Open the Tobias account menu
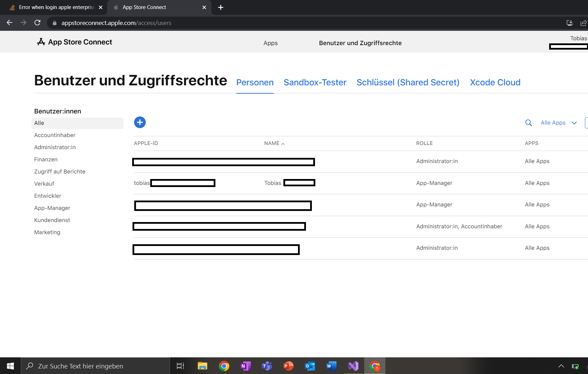Viewport: 588px width, 374px height. (578, 38)
